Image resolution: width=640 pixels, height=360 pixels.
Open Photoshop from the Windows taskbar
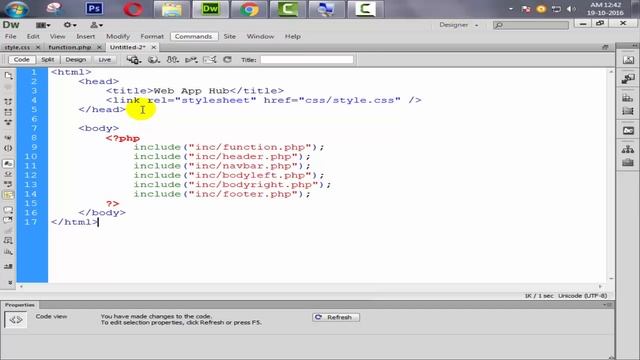click(94, 9)
